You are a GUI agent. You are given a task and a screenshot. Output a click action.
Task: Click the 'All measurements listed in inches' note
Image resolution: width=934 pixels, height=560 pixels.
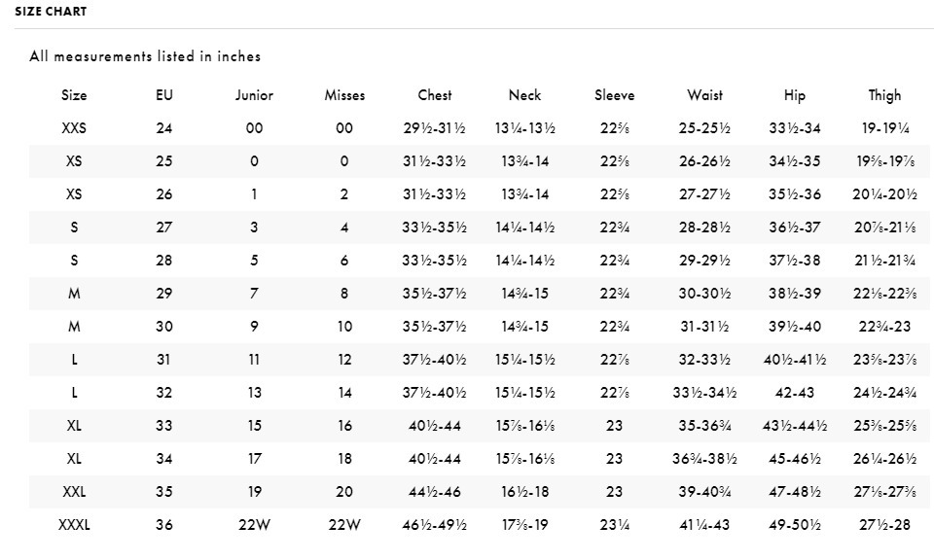[145, 56]
